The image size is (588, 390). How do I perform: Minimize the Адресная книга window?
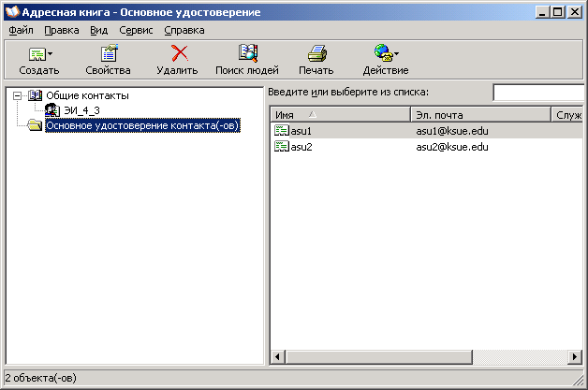pyautogui.click(x=542, y=12)
